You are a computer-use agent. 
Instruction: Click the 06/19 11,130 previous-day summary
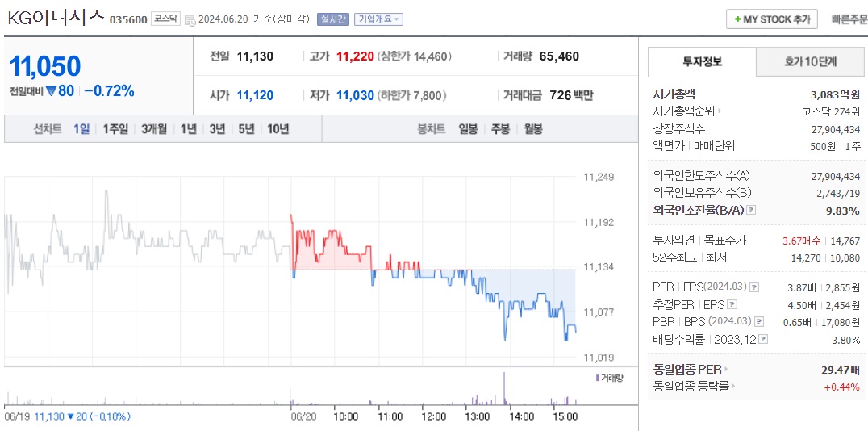(67, 416)
